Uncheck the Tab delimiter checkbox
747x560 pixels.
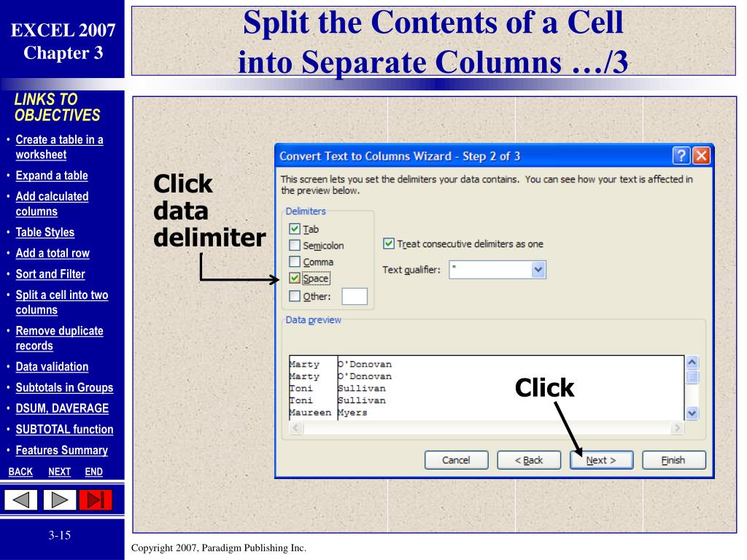click(295, 229)
